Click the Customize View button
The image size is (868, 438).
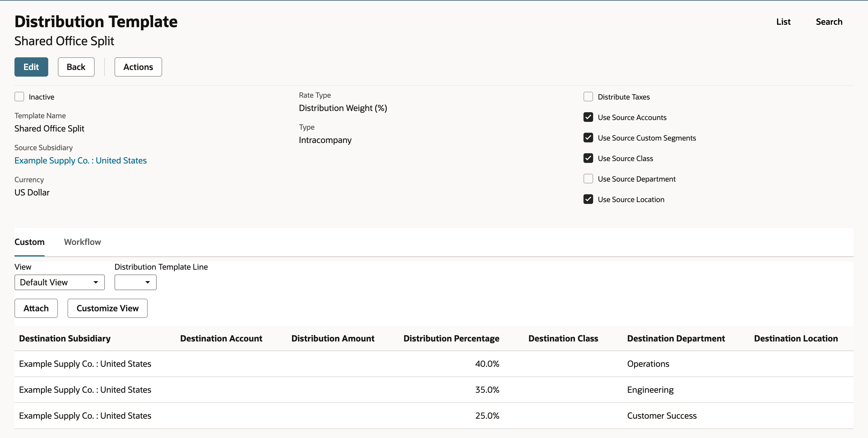(108, 308)
